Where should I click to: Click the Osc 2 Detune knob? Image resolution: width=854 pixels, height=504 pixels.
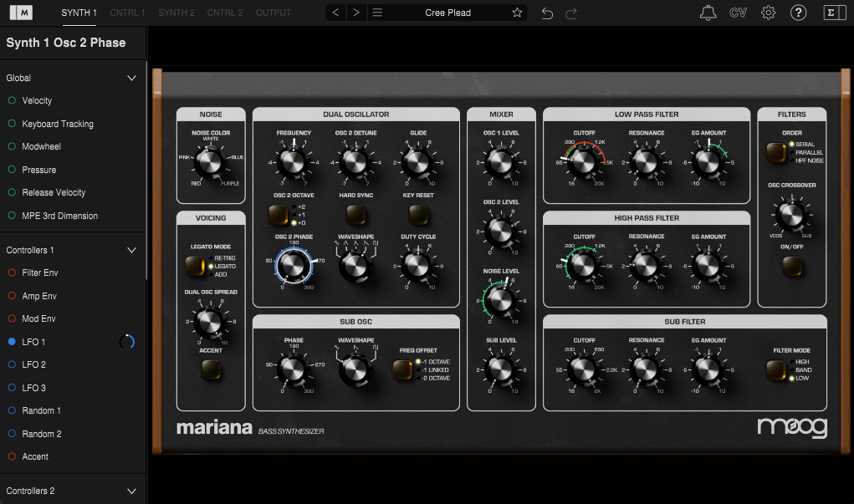(355, 161)
